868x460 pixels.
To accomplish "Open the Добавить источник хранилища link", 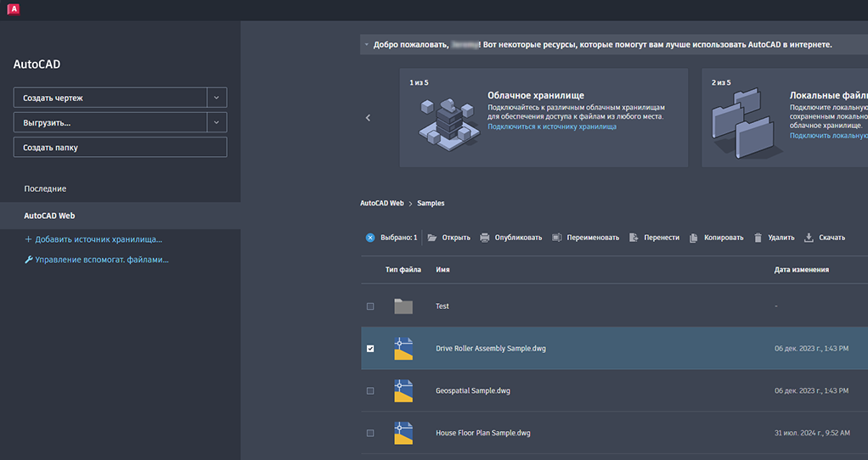I will pos(99,239).
